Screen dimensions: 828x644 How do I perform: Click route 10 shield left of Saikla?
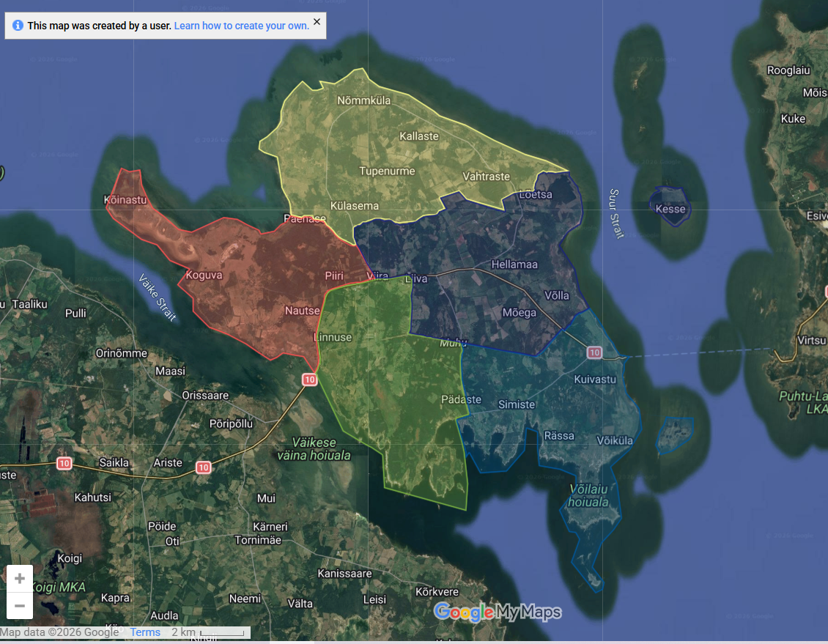tap(64, 463)
